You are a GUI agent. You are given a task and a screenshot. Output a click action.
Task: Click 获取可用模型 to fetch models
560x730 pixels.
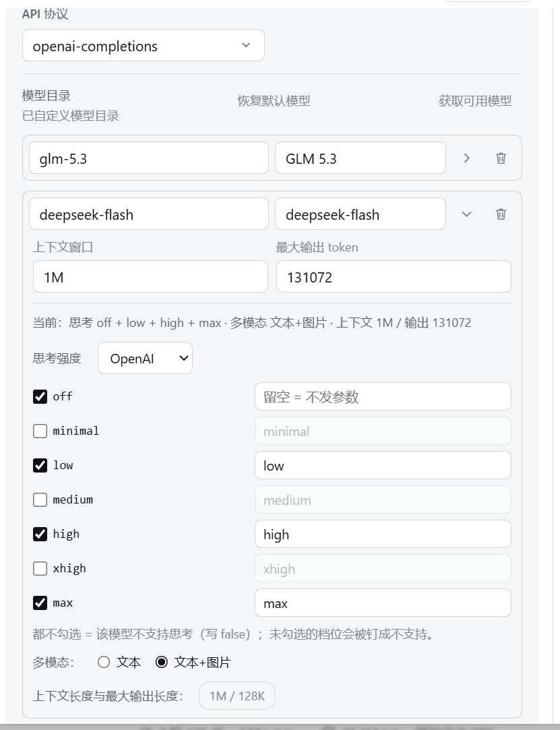coord(475,100)
